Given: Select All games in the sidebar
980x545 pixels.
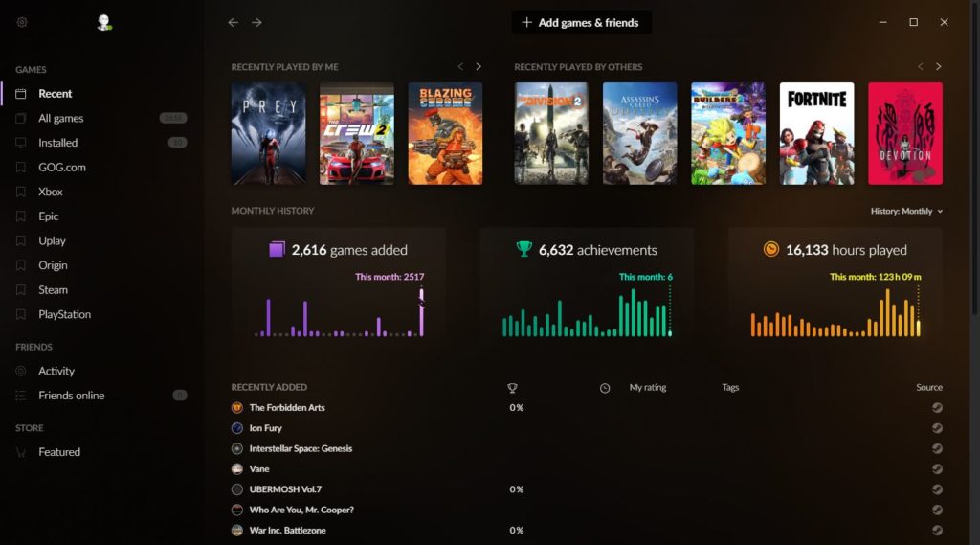Looking at the screenshot, I should click(x=60, y=119).
